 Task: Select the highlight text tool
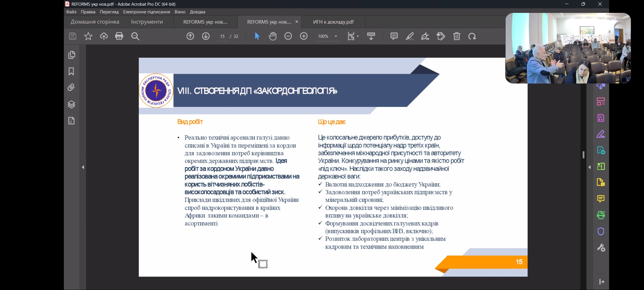coord(409,36)
